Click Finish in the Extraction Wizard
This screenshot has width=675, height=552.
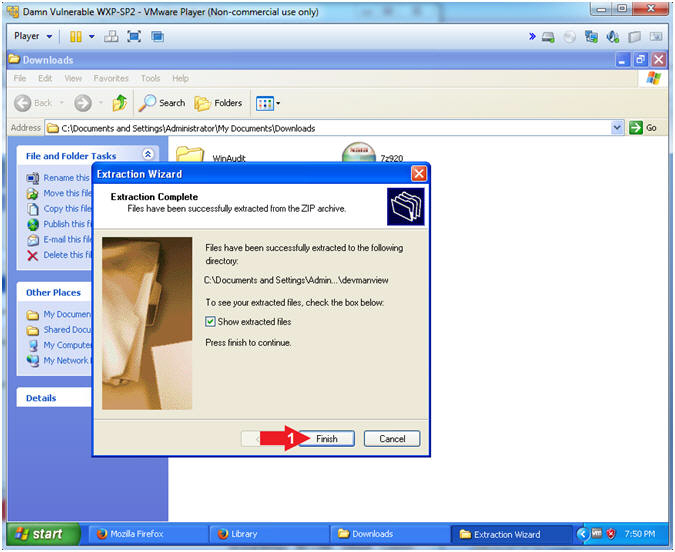[327, 439]
